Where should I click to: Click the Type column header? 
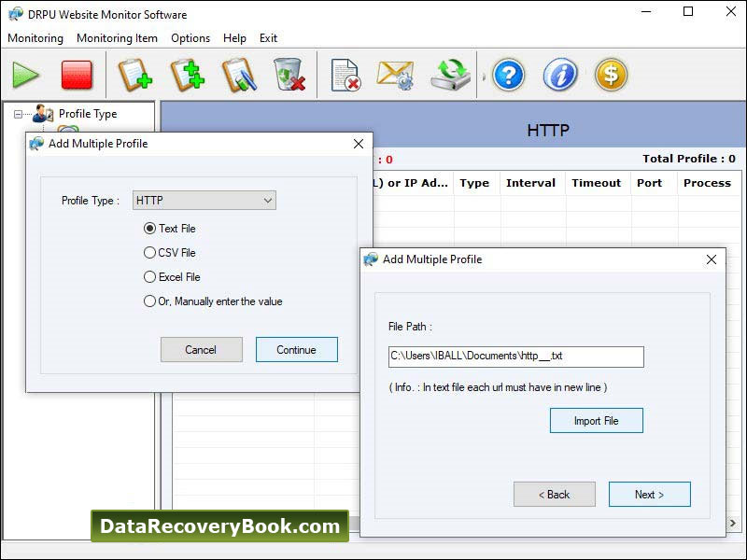pos(474,183)
